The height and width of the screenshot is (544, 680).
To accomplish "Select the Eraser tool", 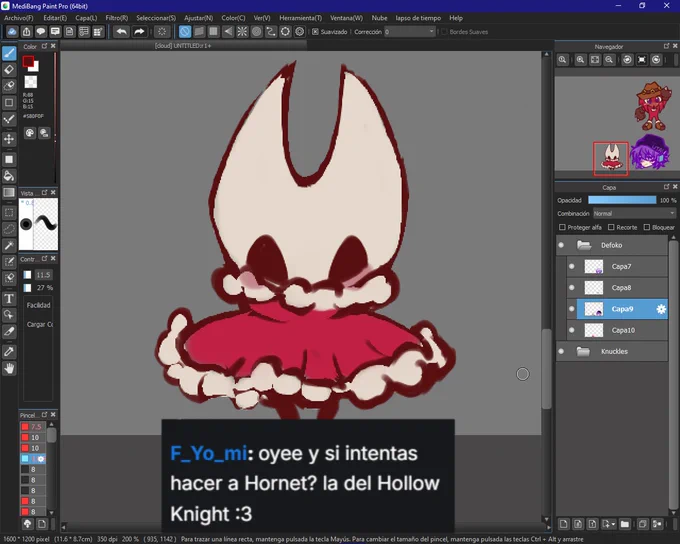I will (9, 69).
